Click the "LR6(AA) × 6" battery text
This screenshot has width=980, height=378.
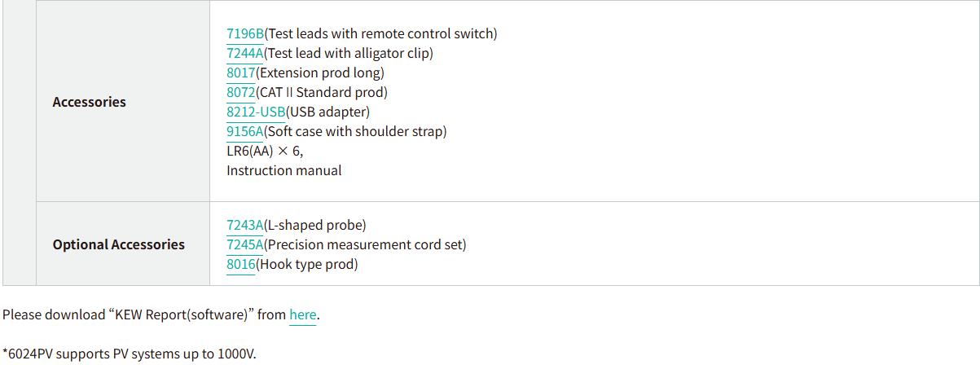(x=265, y=151)
